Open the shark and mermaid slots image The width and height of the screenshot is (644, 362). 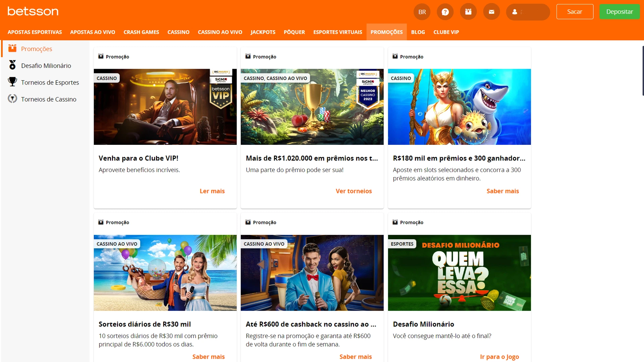point(459,107)
